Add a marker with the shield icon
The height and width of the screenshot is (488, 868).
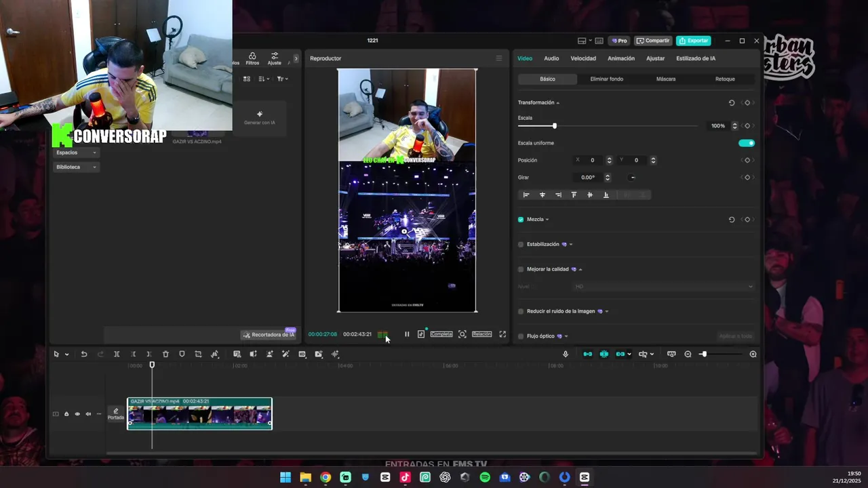[182, 354]
